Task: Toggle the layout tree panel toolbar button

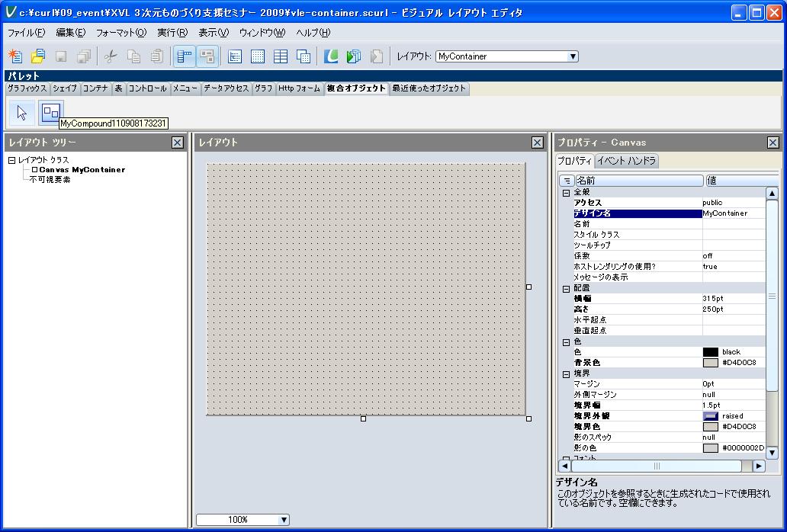Action: point(184,56)
